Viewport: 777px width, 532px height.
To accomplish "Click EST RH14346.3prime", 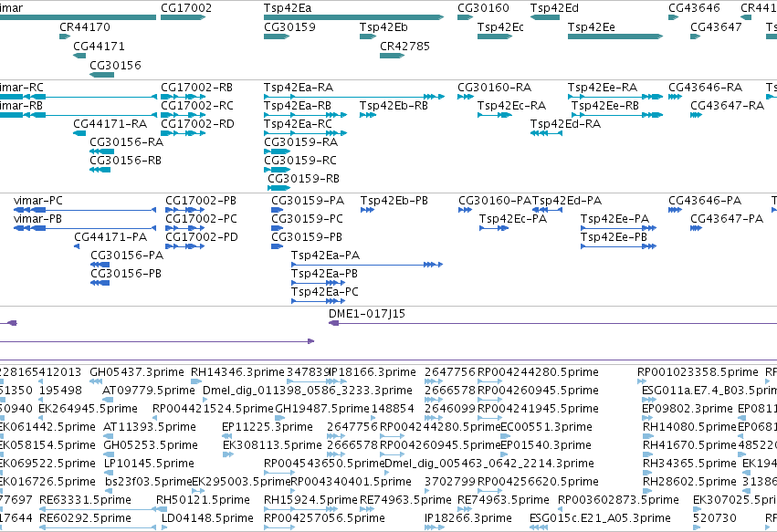I will [x=238, y=372].
